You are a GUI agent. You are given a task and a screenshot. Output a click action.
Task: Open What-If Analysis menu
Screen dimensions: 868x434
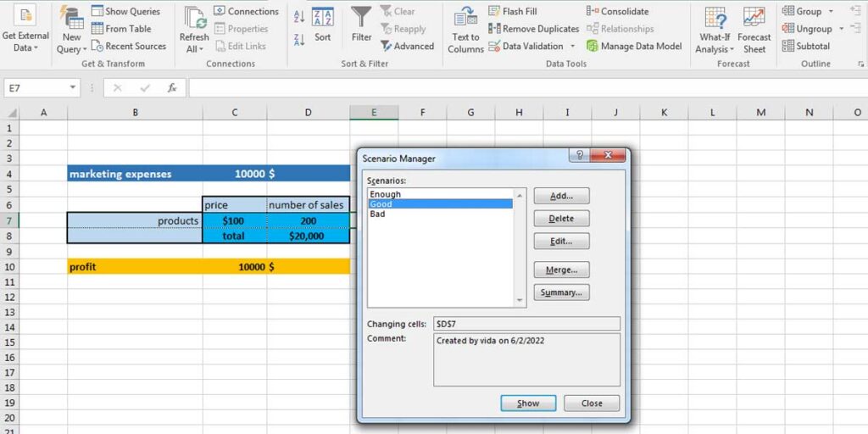click(715, 30)
